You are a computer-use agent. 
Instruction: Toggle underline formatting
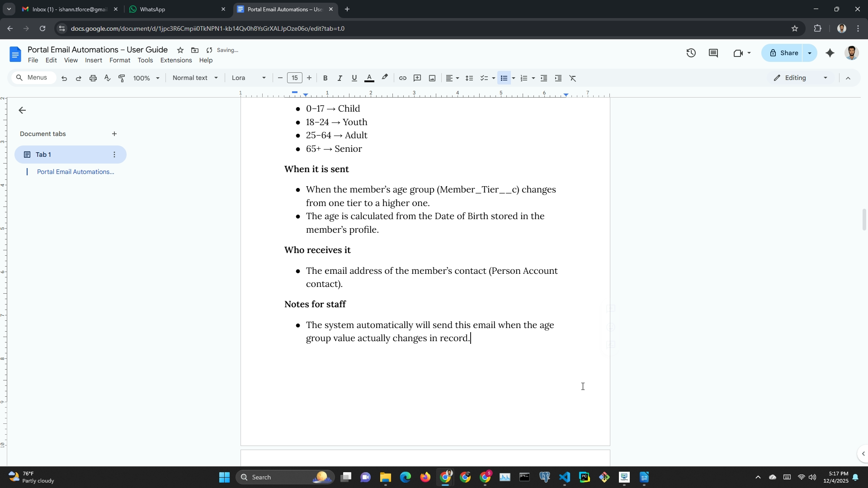click(x=354, y=78)
